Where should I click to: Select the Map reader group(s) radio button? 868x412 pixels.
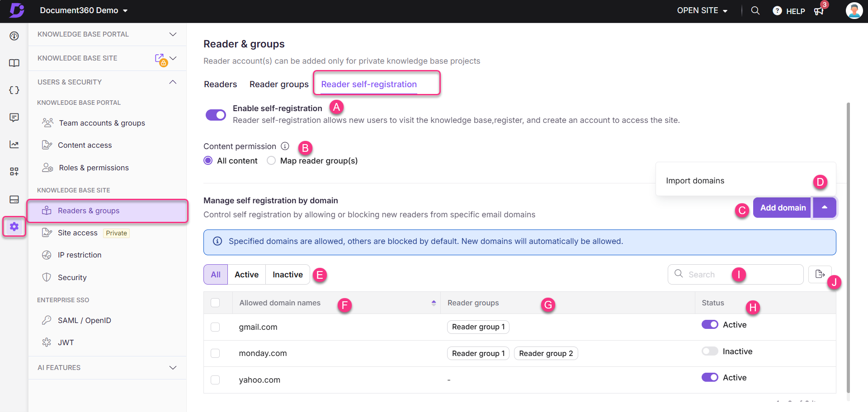click(x=271, y=160)
